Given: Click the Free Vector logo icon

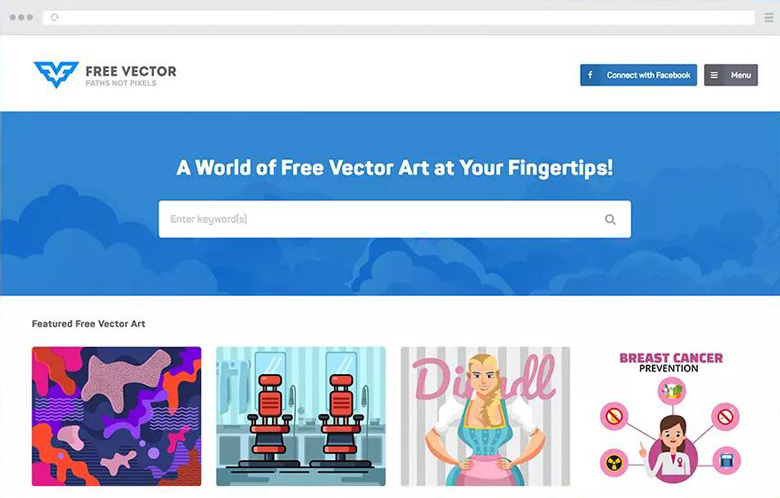Looking at the screenshot, I should (x=56, y=75).
